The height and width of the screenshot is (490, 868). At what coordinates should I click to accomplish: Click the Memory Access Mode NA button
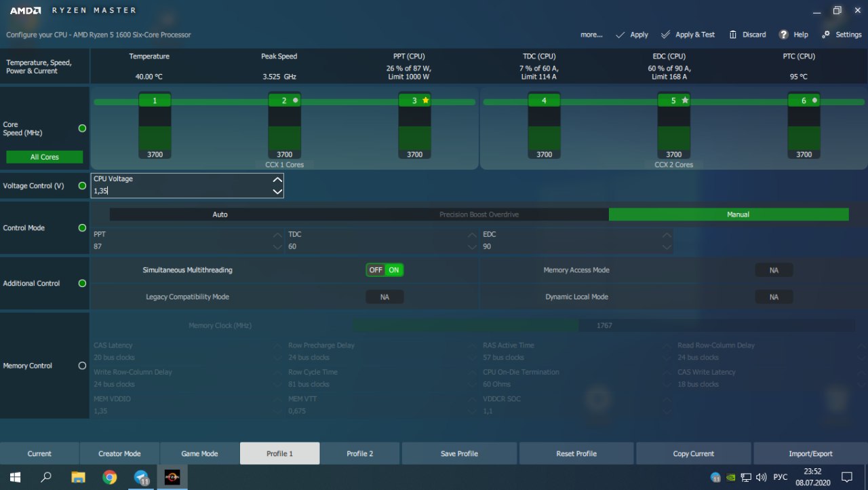(x=774, y=270)
